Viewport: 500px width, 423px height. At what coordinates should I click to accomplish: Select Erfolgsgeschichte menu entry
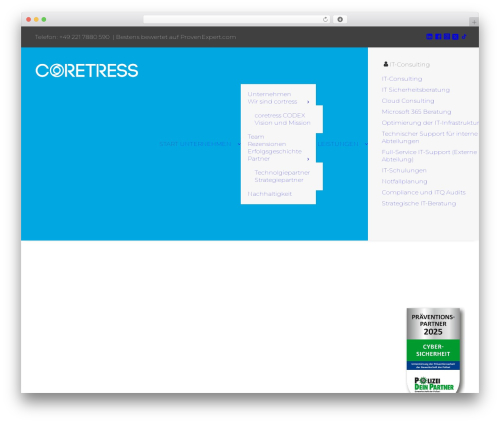(275, 151)
